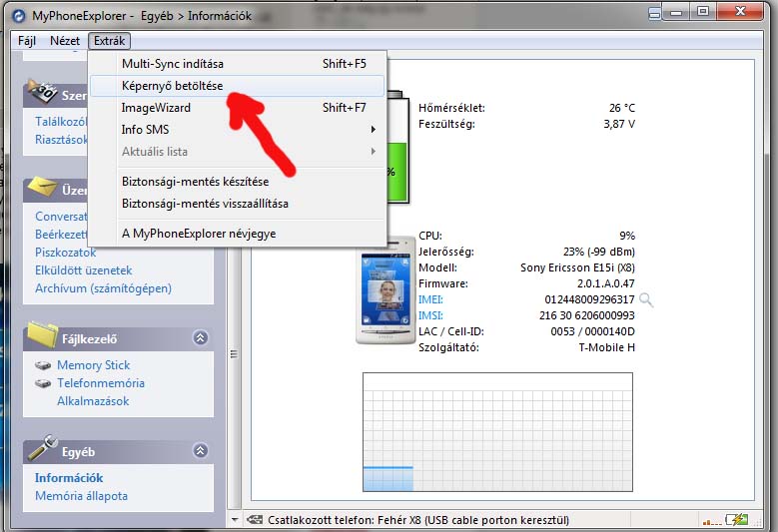Click the Csatlakozott telefon status text
This screenshot has height=532, width=778.
pyautogui.click(x=418, y=520)
